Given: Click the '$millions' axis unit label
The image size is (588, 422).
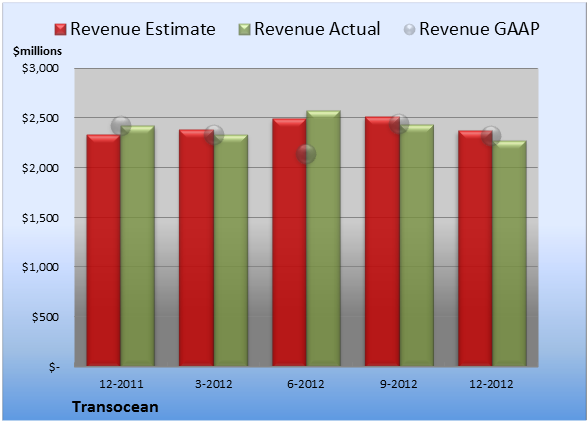Looking at the screenshot, I should tap(37, 51).
